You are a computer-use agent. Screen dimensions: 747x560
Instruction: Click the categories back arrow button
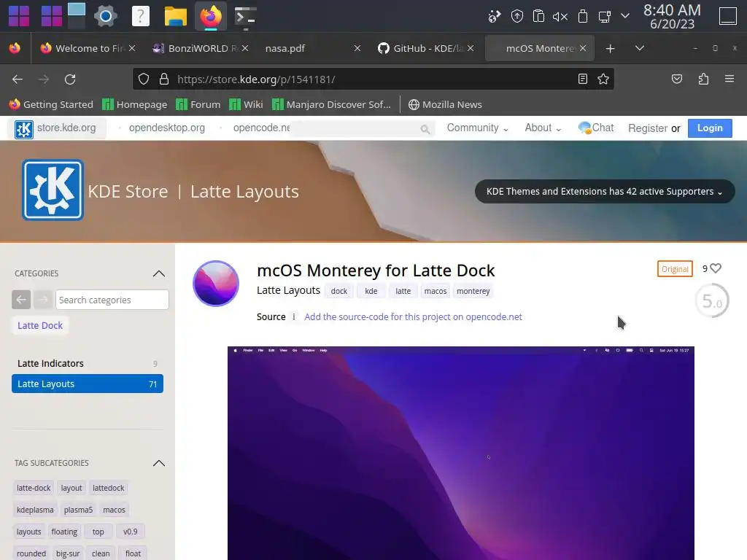click(21, 300)
